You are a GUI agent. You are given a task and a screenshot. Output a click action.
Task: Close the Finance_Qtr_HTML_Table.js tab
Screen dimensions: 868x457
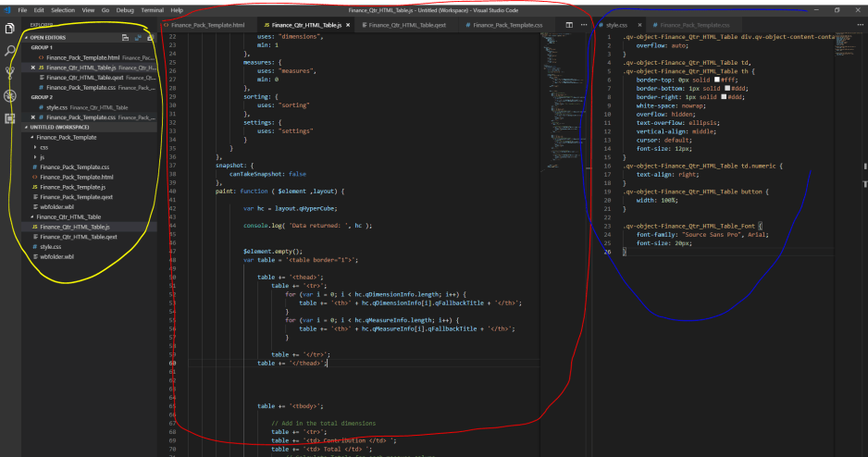348,25
